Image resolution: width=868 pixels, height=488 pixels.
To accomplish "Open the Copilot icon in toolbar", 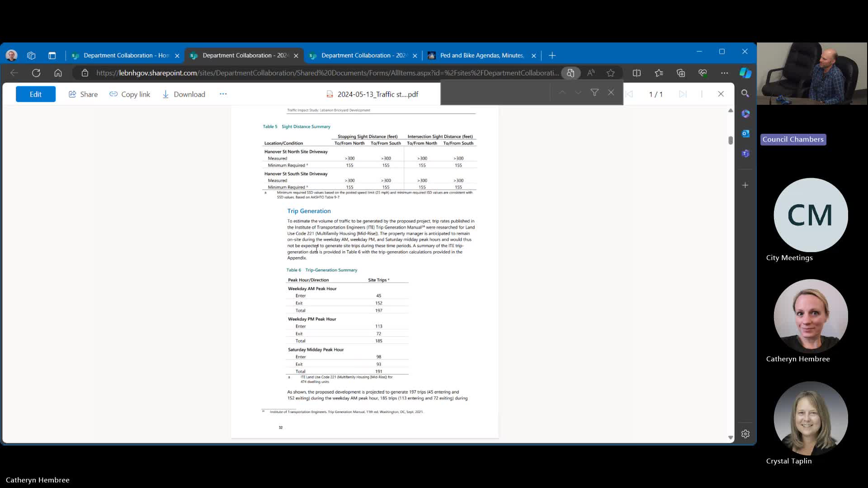I will tap(745, 73).
